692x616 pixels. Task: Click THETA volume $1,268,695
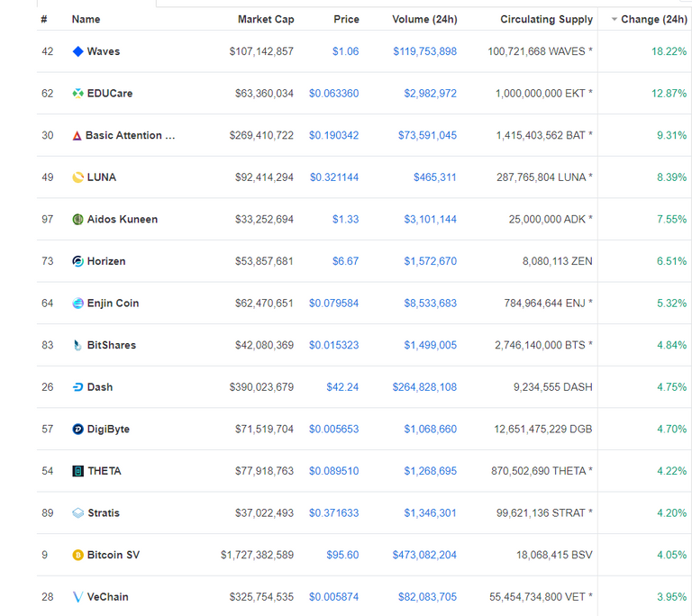tap(431, 471)
